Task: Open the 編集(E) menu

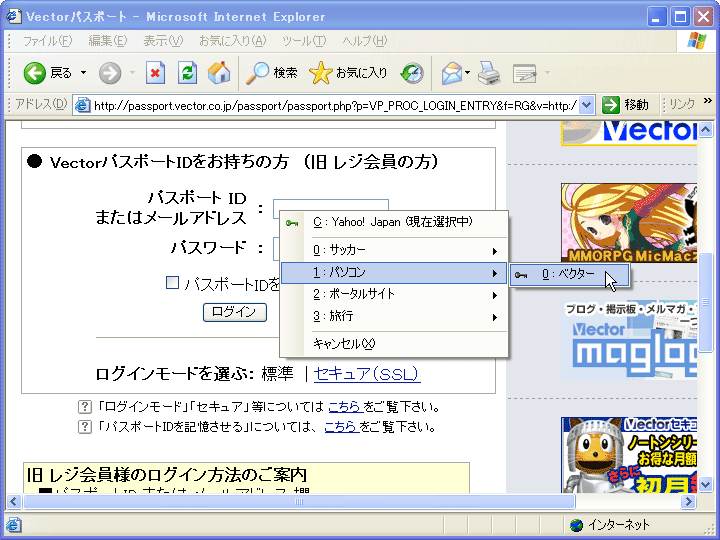Action: click(107, 41)
